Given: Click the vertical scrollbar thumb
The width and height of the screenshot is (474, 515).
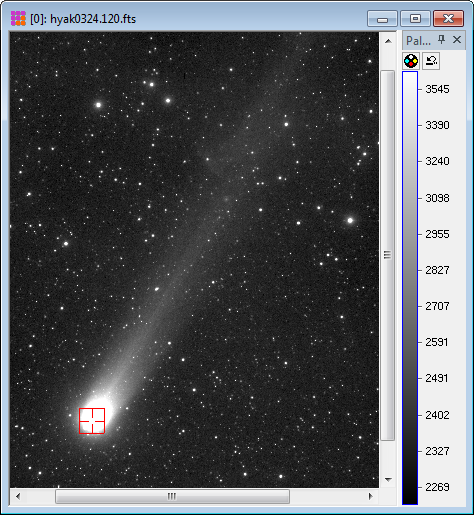Looking at the screenshot, I should (x=387, y=255).
